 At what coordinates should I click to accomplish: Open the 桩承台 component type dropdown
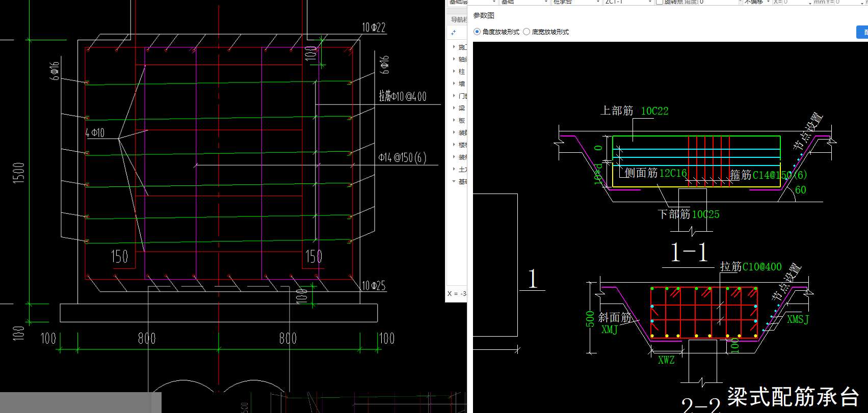[x=576, y=2]
